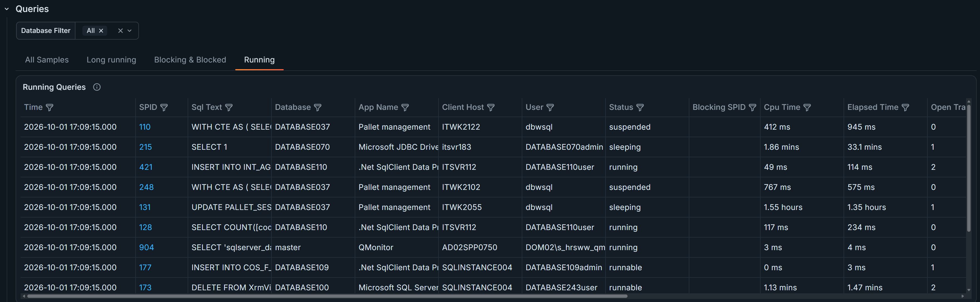This screenshot has height=302, width=980.
Task: Select the Running tab
Action: point(259,60)
